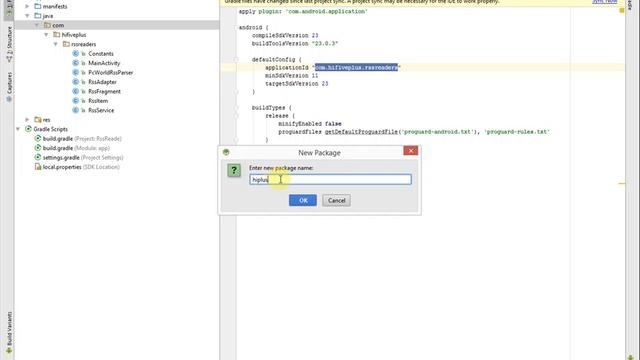This screenshot has width=640, height=360.
Task: Click the rssreaders package folder icon
Action: click(x=66, y=44)
